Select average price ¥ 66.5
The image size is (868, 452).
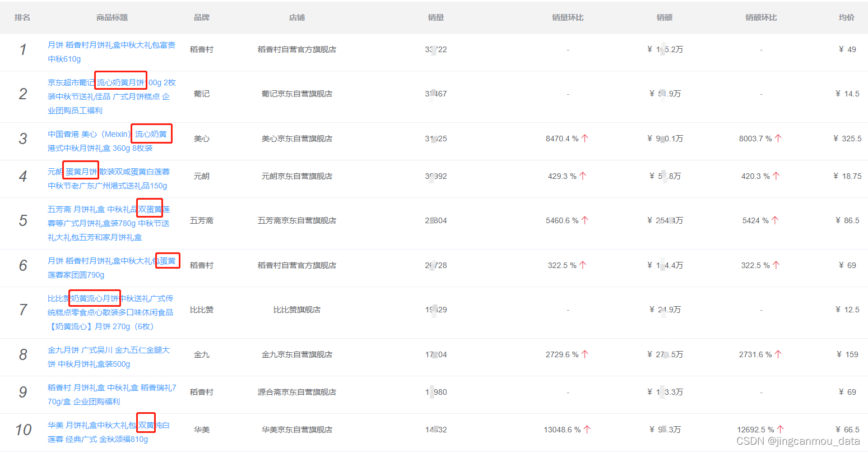[847, 430]
